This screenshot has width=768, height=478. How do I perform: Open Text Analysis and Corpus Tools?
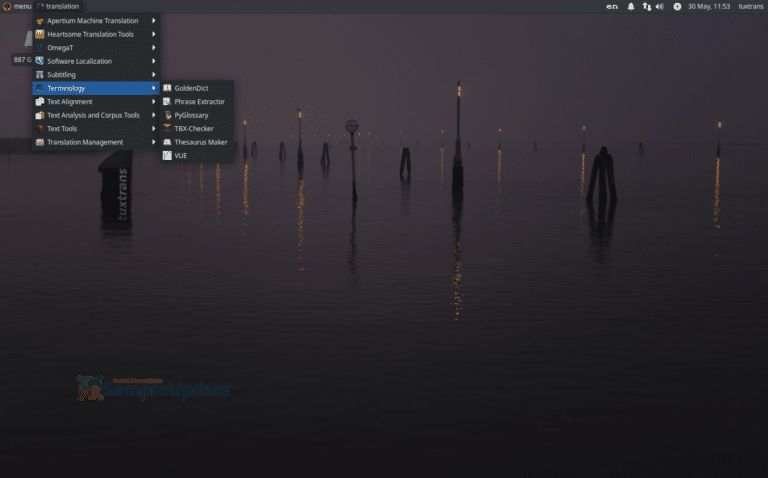click(96, 115)
